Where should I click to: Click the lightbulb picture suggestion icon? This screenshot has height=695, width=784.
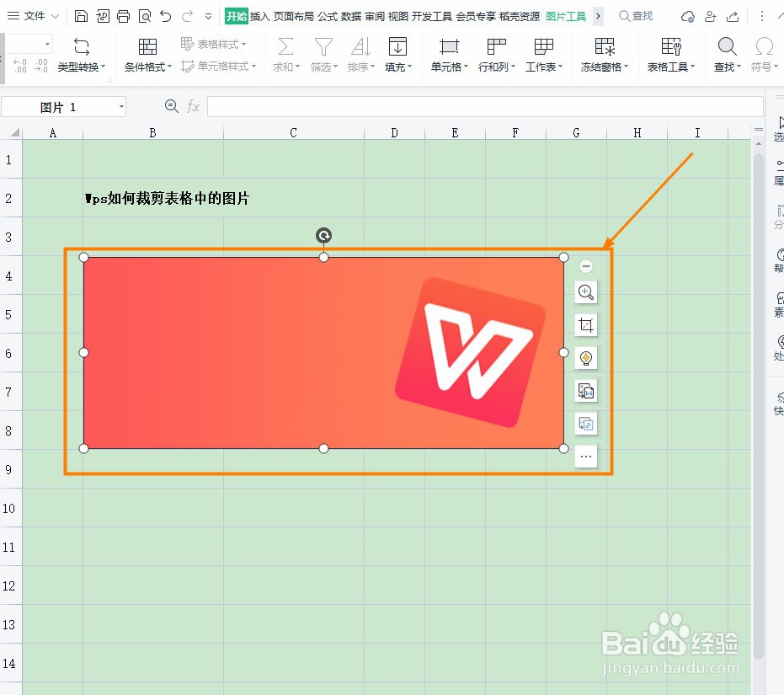tap(586, 358)
